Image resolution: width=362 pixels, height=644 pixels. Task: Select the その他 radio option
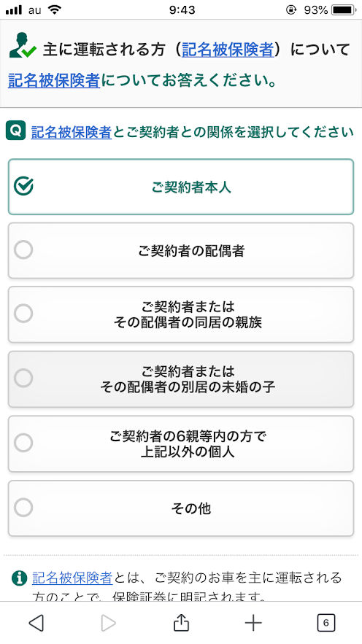(x=181, y=508)
